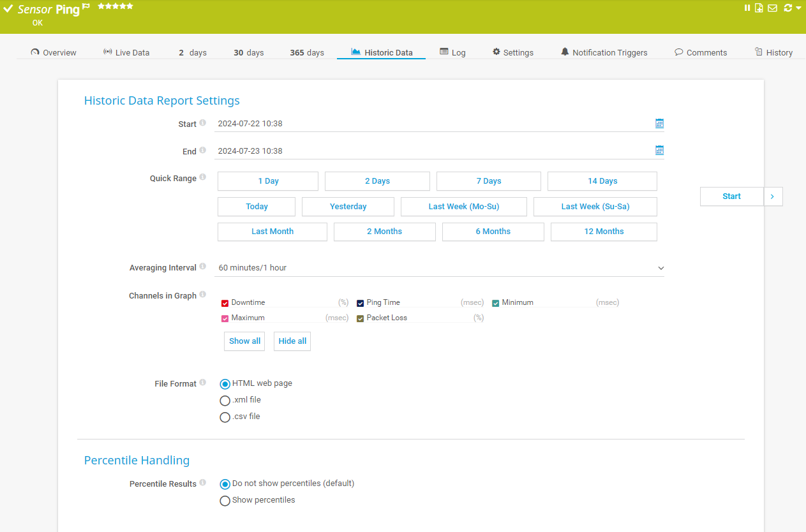
Task: Click the 7 Days quick range button
Action: click(488, 181)
